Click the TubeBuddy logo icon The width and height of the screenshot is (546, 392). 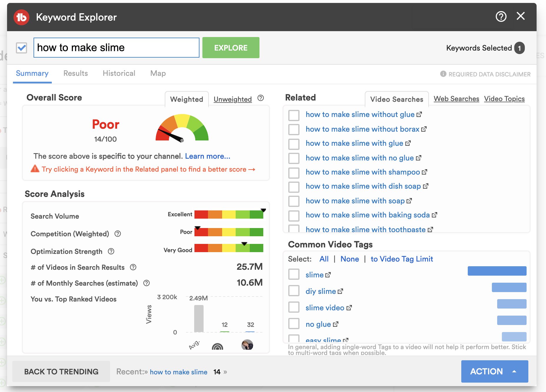(x=21, y=17)
